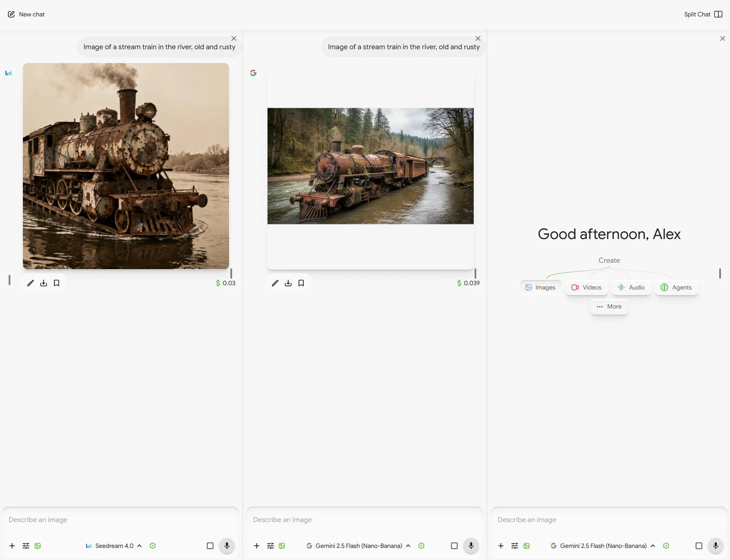The height and width of the screenshot is (560, 730).
Task: Toggle the square checkbox in Seedream panel
Action: (x=210, y=546)
